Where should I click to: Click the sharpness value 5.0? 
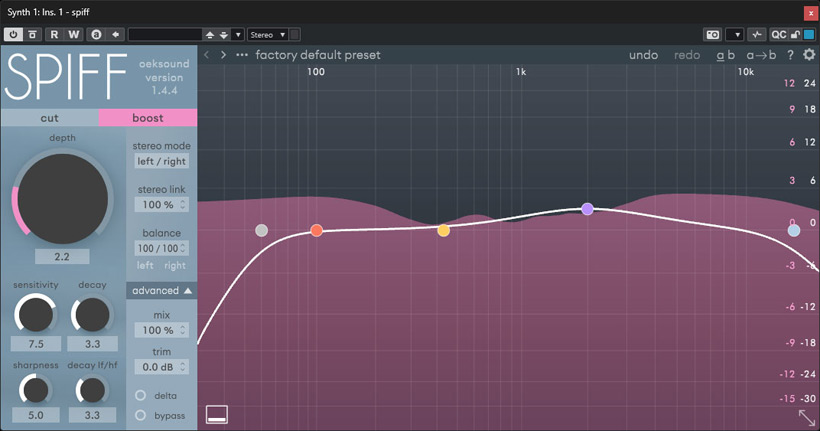tap(36, 415)
